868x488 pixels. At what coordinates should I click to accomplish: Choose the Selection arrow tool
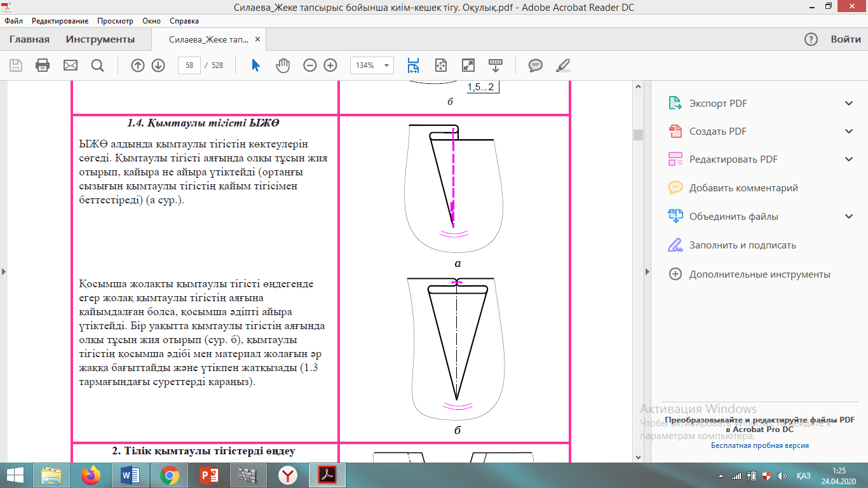pos(255,65)
